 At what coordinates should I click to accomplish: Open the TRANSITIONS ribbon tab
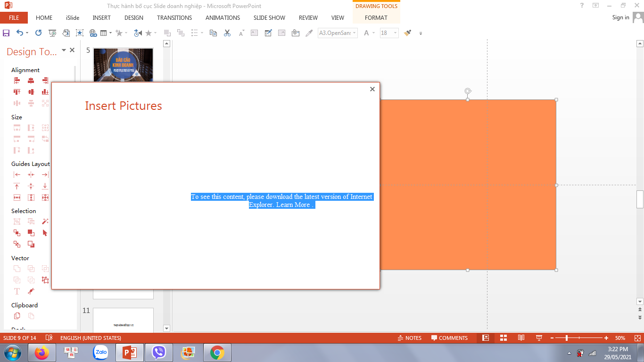[x=174, y=17]
